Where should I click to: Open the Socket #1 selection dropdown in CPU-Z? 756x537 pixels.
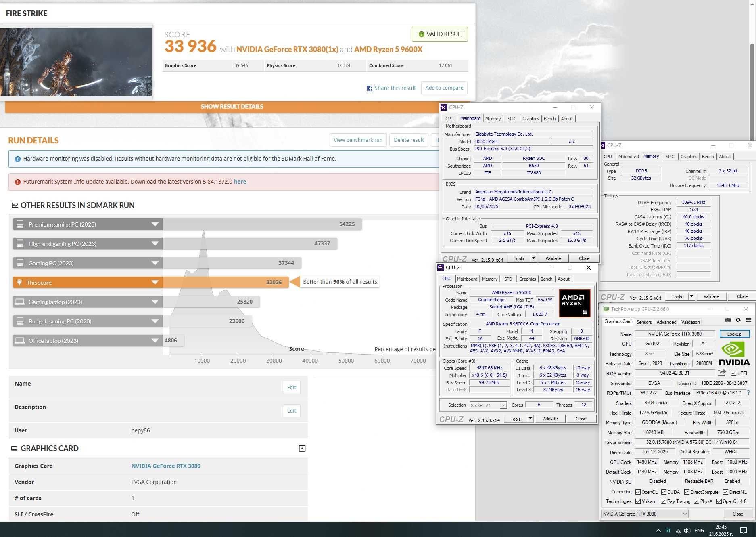coord(488,405)
